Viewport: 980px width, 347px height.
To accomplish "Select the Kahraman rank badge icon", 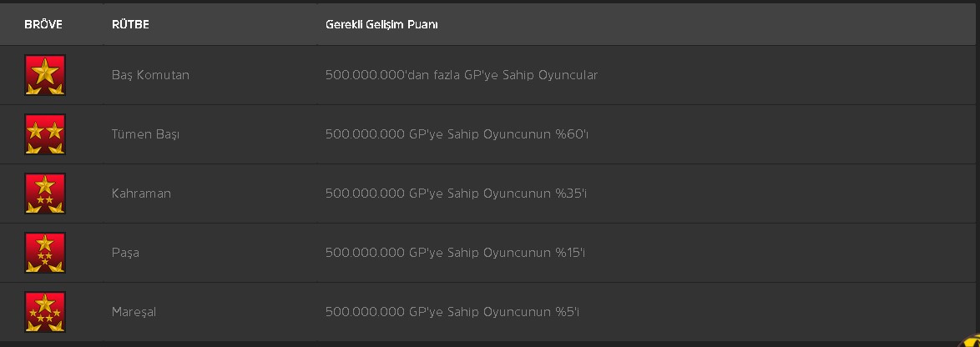I will pos(45,194).
